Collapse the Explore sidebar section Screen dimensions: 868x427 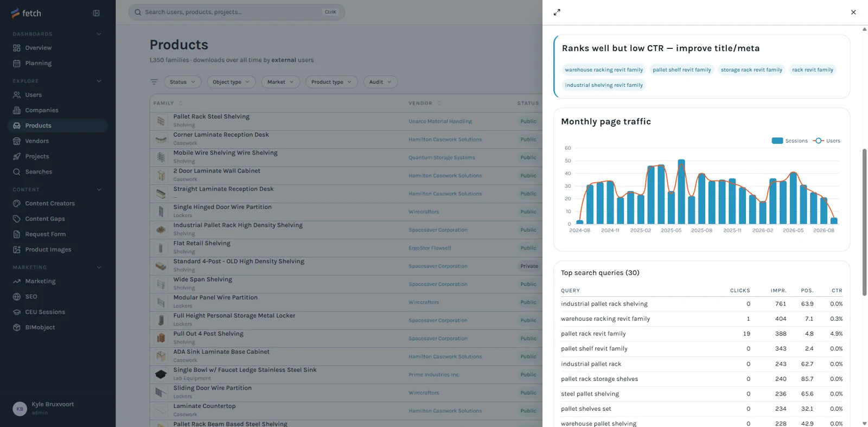[x=99, y=81]
